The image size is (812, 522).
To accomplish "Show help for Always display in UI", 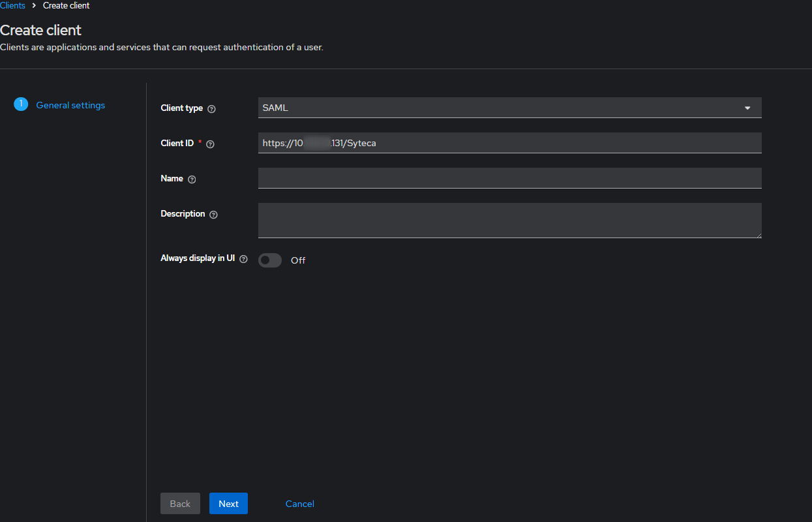I will coord(243,259).
